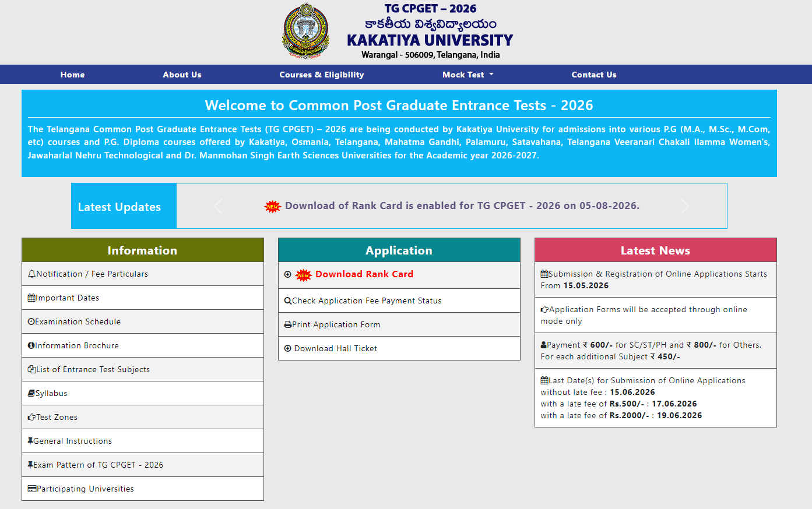Screen dimensions: 812x509
Task: Open Check Application Fee Payment Status
Action: (x=367, y=301)
